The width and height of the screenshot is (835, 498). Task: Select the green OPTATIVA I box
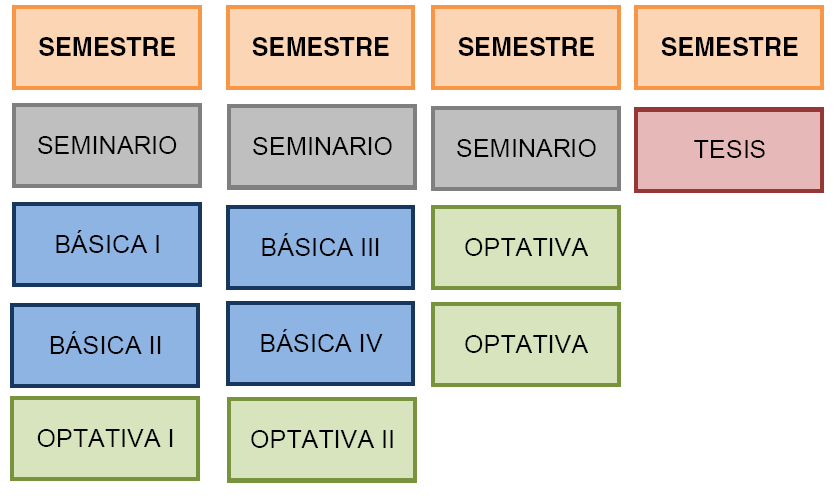[105, 438]
